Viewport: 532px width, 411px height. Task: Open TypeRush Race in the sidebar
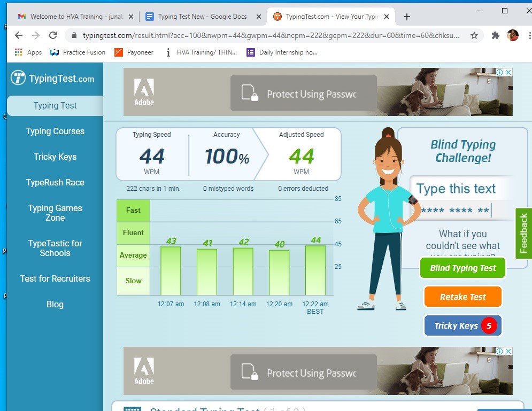tap(55, 182)
